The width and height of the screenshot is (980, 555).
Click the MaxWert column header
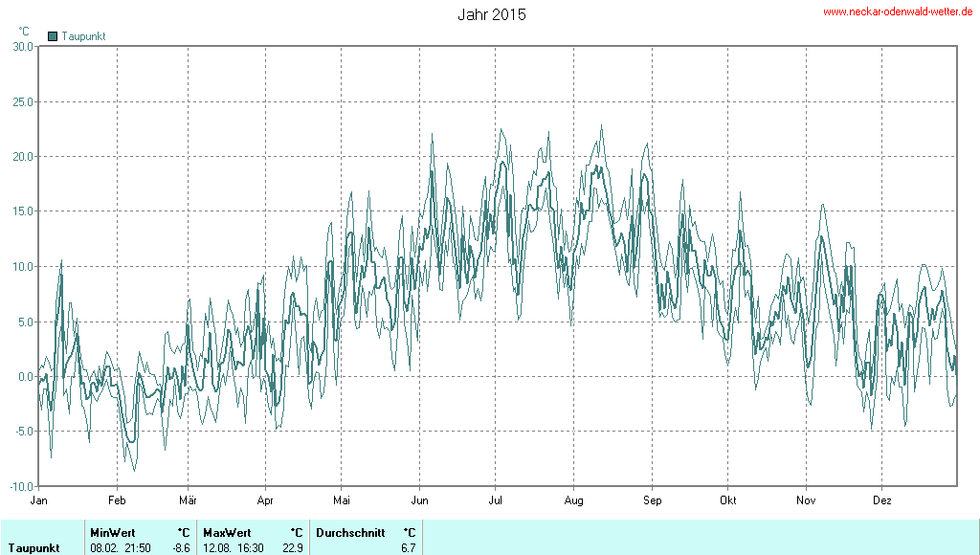(227, 532)
